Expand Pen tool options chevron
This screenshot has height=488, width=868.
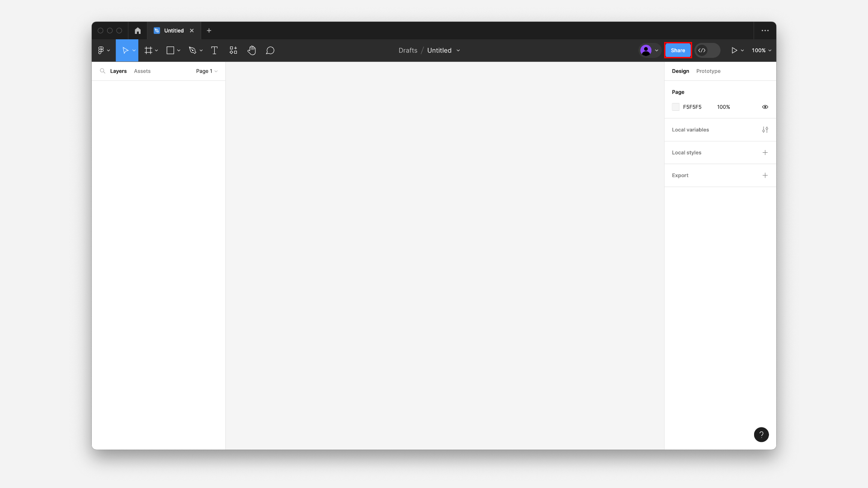click(201, 51)
